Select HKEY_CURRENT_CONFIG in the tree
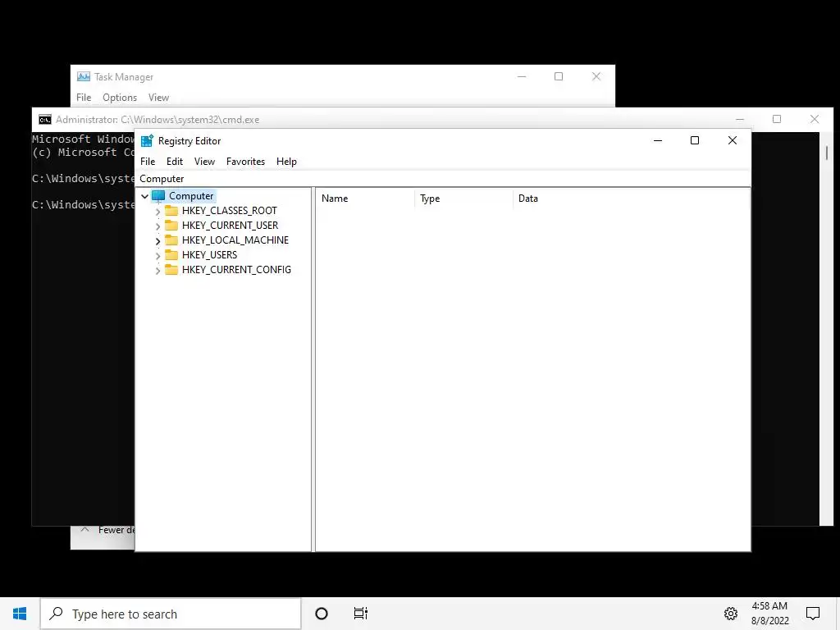Viewport: 840px width, 630px height. pos(236,269)
